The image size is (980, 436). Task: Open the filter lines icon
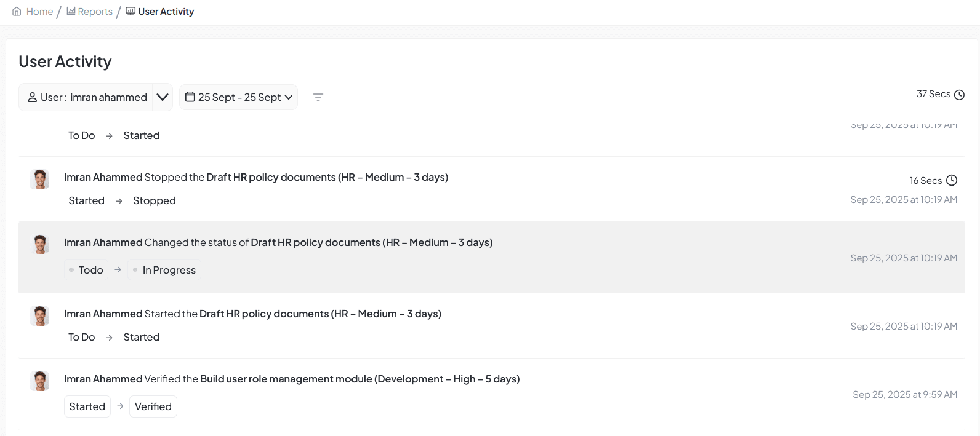(x=318, y=97)
